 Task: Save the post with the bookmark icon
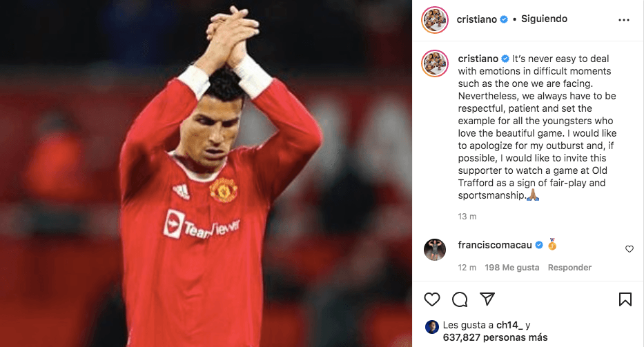tap(625, 299)
